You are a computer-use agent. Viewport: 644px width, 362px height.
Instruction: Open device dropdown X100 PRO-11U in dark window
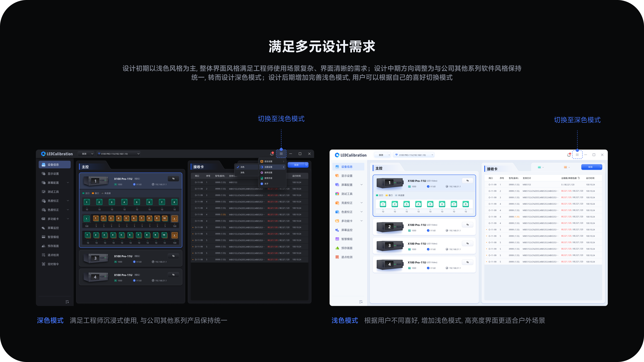point(119,154)
